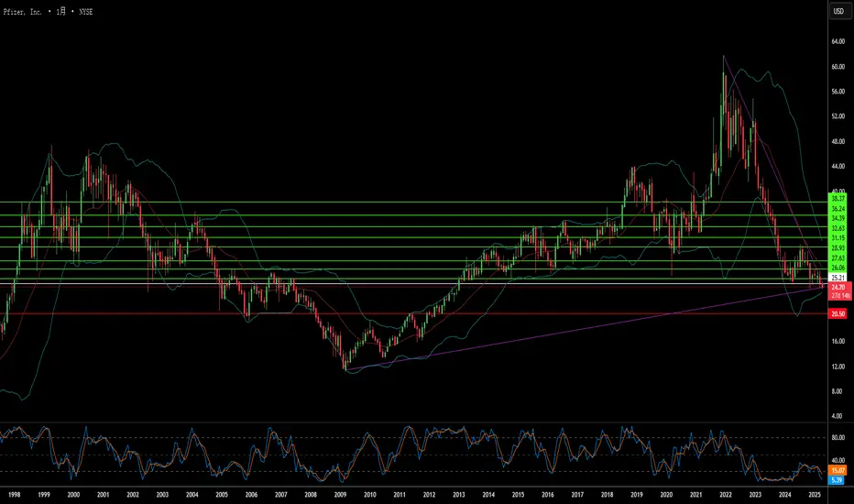Click the 2009 label on time axis

point(340,494)
